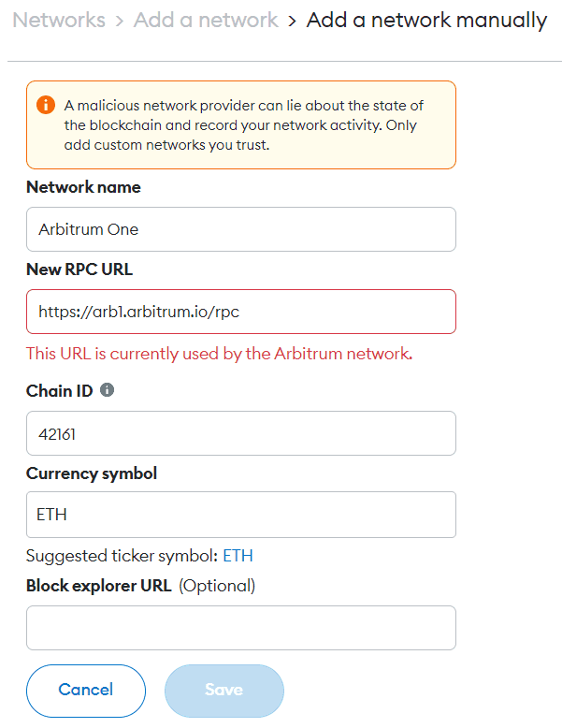Screen dimensions: 562x728
Task: Click first breadcrumb chevron after Networks
Action: [120, 21]
